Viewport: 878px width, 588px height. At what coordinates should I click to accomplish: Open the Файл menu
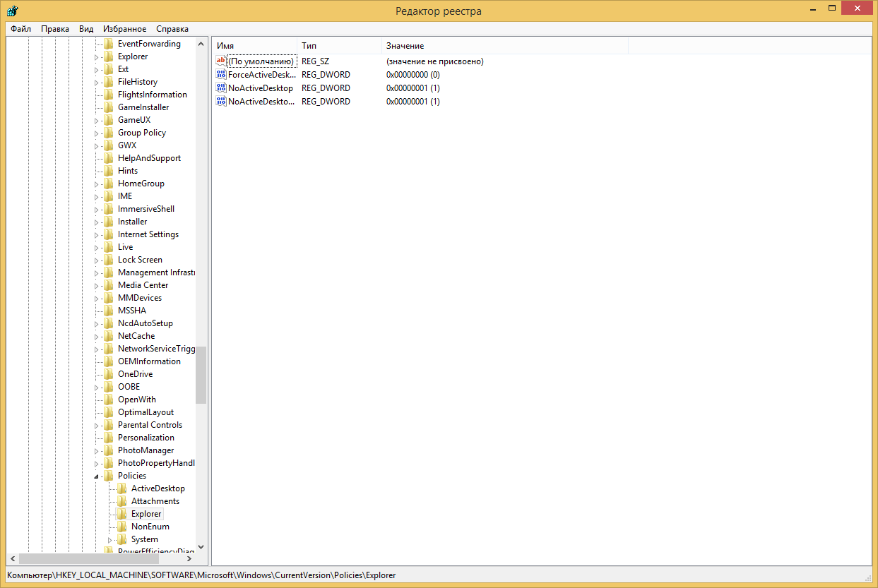pyautogui.click(x=20, y=29)
